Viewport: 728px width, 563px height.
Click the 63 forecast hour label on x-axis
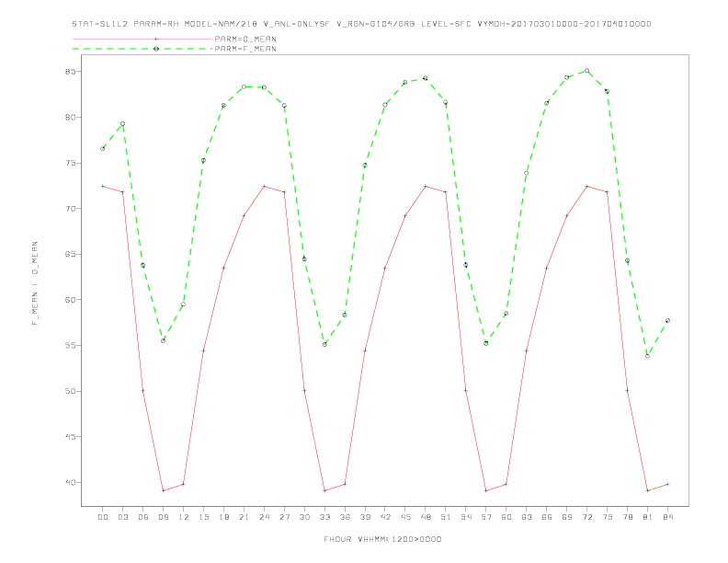(x=527, y=517)
